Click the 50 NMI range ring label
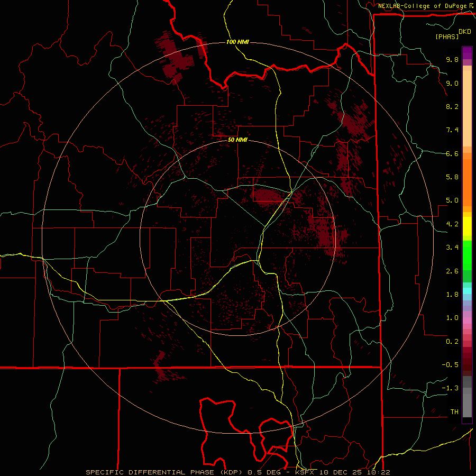The image size is (476, 476). [x=237, y=140]
